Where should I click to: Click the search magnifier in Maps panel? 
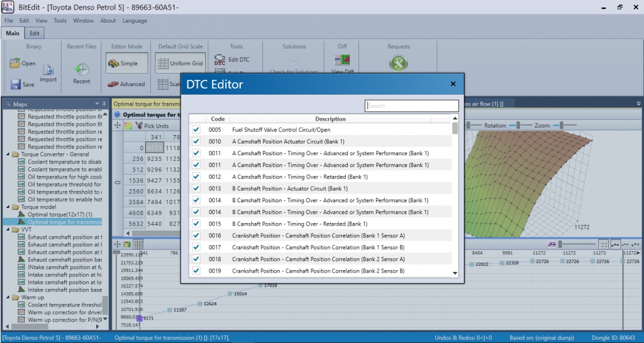tap(8, 104)
